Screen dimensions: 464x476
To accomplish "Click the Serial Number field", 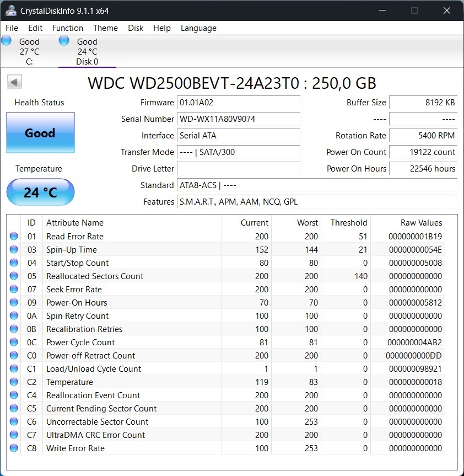I will coord(238,119).
